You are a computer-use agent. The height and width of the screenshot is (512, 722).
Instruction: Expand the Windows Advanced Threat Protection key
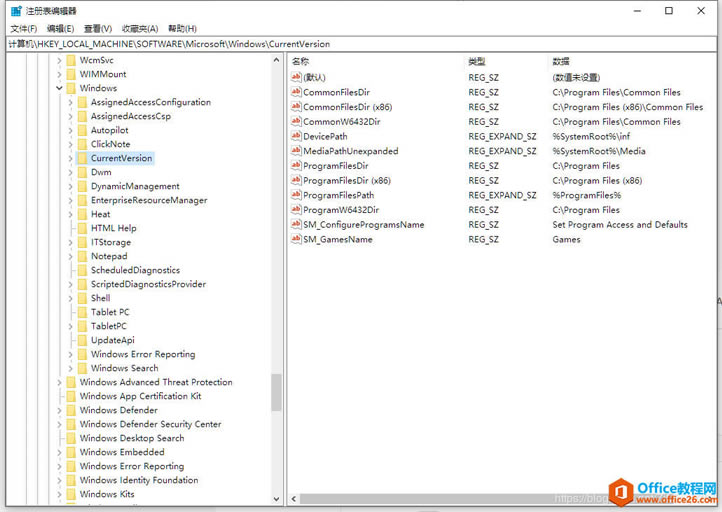(x=59, y=382)
